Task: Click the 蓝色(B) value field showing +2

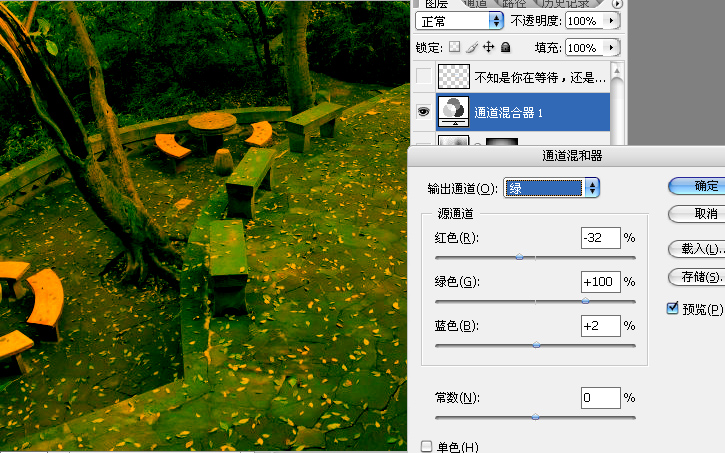Action: [x=601, y=326]
